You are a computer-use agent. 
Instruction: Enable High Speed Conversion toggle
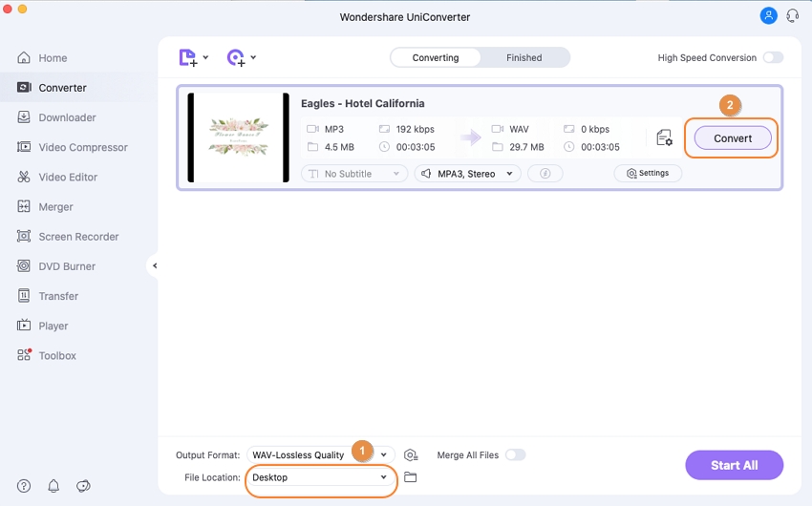click(x=772, y=58)
